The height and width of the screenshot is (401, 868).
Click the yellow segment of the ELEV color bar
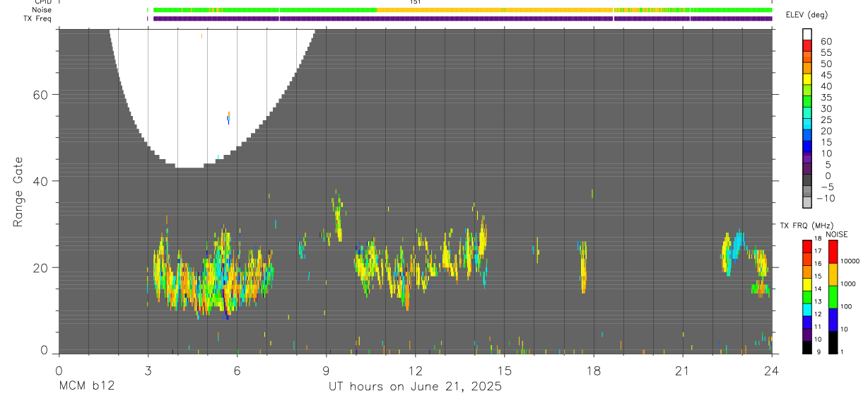click(807, 79)
